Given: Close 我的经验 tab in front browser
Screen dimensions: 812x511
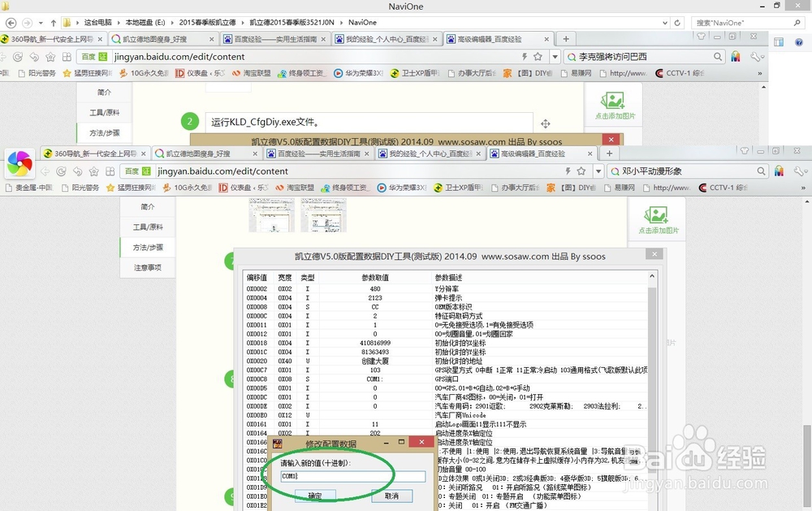Looking at the screenshot, I should coord(478,154).
